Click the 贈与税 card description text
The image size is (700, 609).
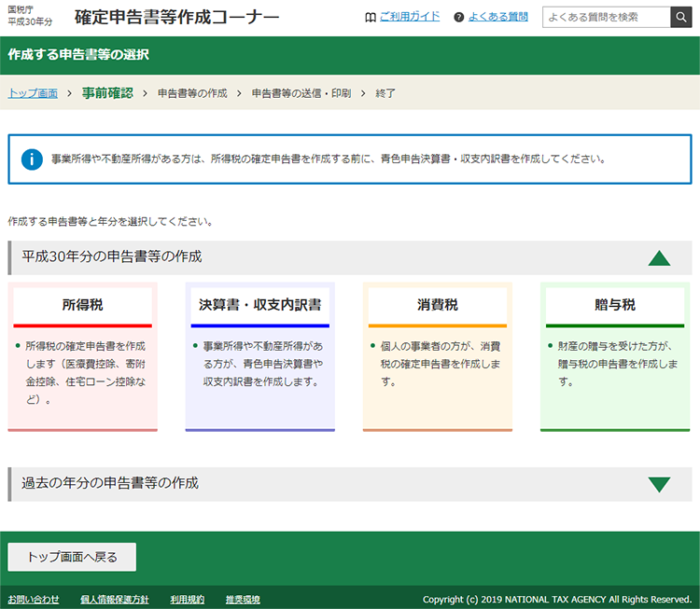point(618,364)
